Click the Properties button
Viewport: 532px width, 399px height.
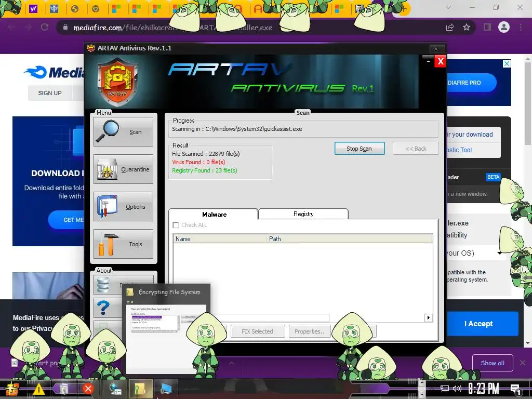[310, 331]
